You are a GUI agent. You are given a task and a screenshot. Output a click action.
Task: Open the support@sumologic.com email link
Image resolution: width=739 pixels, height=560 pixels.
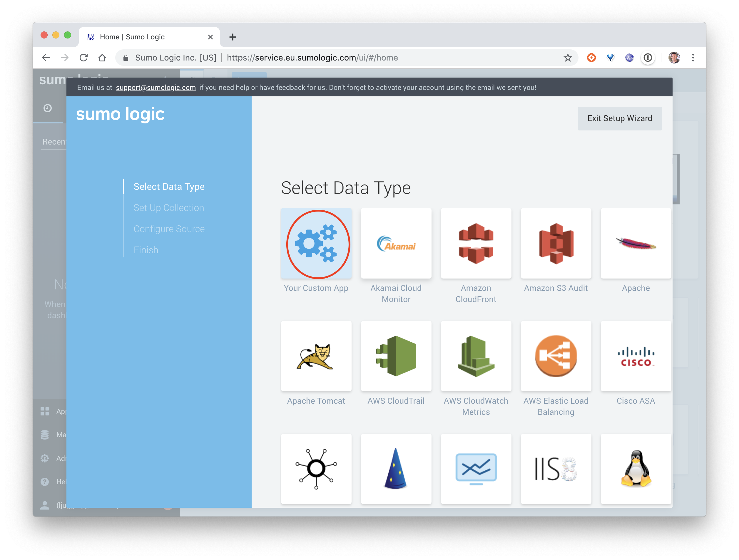156,88
